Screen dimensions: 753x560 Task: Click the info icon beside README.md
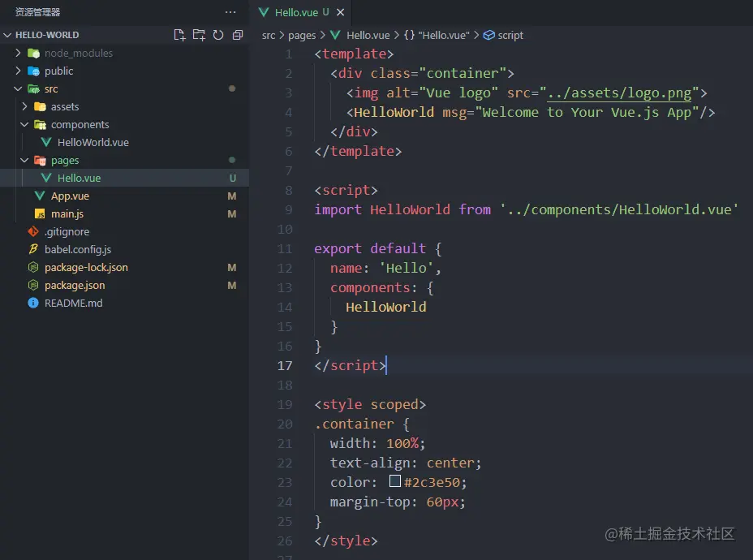pos(33,303)
